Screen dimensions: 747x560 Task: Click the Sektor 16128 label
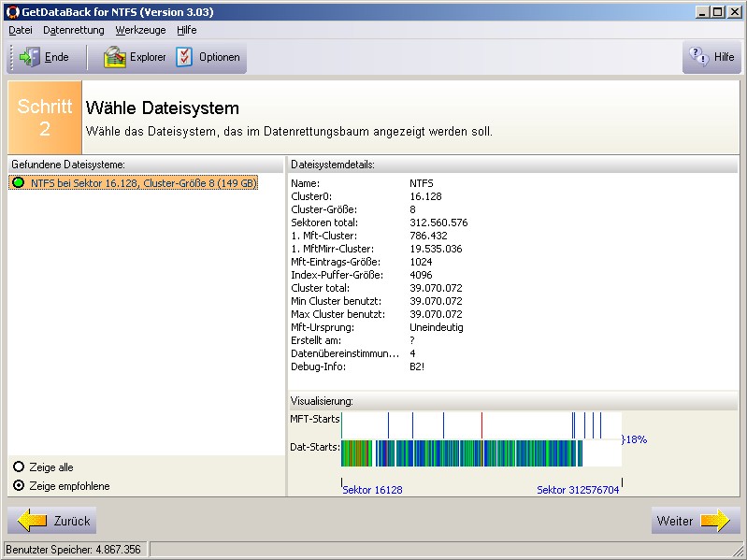[372, 490]
